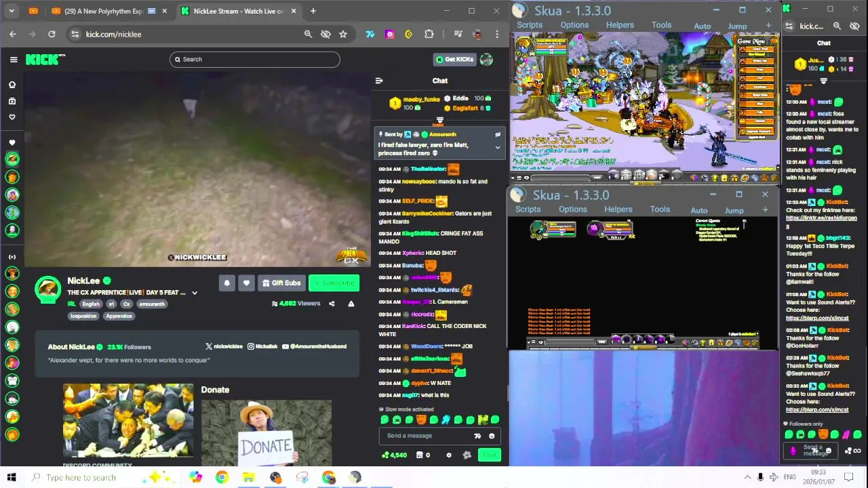Open Upgrade Account in game menu
This screenshot has width=868, height=488.
[757, 130]
